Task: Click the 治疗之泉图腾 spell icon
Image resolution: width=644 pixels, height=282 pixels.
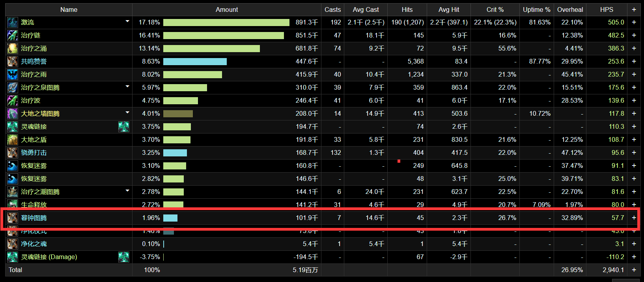Action: pyautogui.click(x=13, y=88)
